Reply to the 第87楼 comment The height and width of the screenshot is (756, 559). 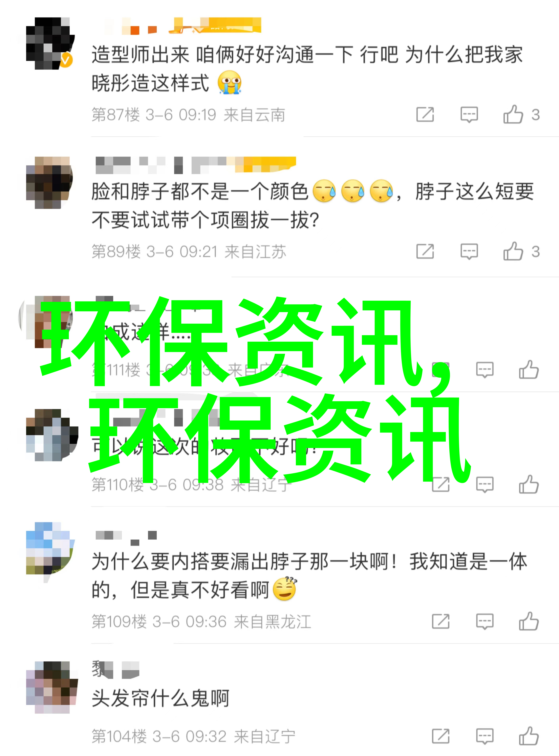point(469,115)
